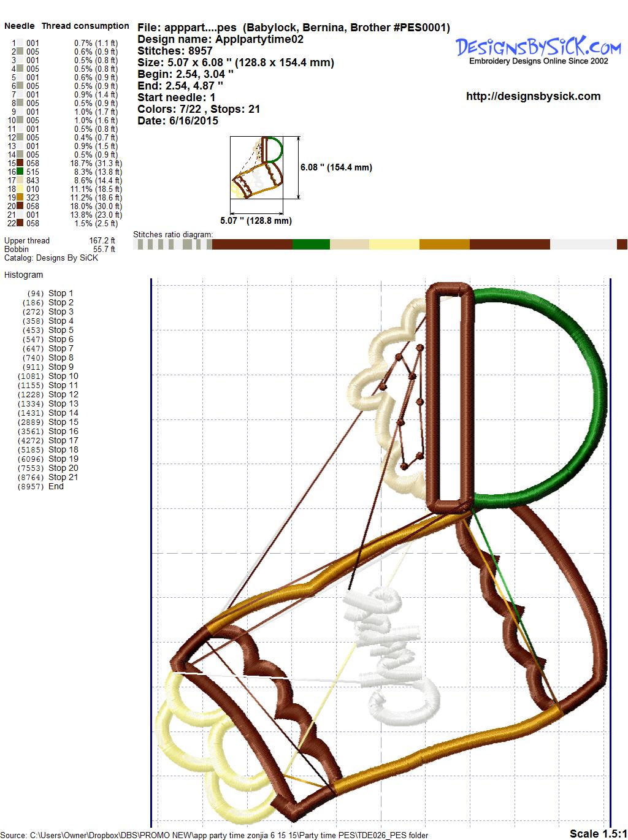Click the End entry in the histogram
The image size is (628, 840).
(56, 486)
